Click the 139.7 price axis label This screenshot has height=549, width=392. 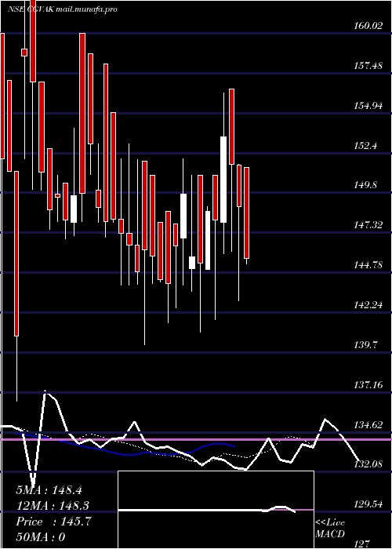(366, 345)
